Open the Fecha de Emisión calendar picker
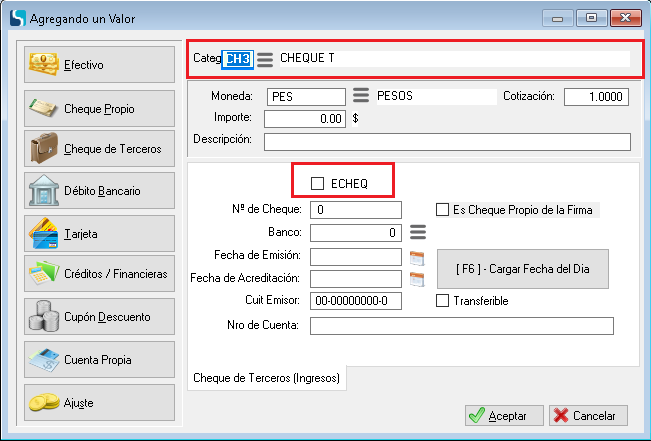 click(417, 257)
